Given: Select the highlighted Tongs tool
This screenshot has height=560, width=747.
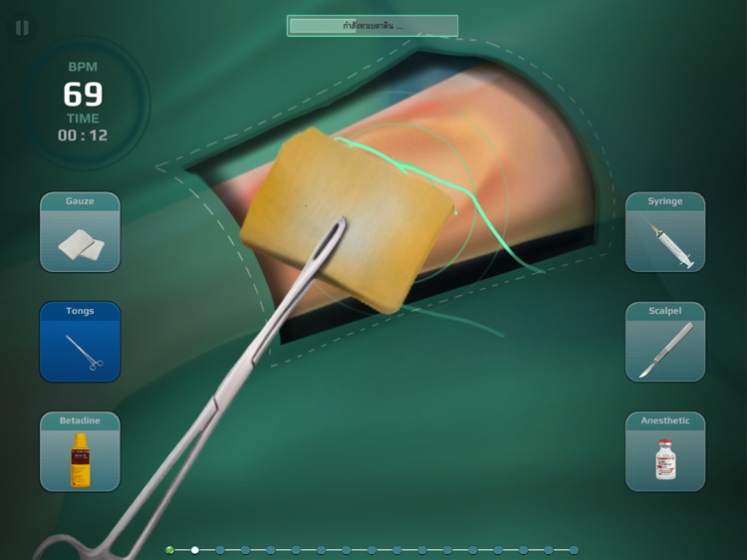Looking at the screenshot, I should click(x=80, y=342).
